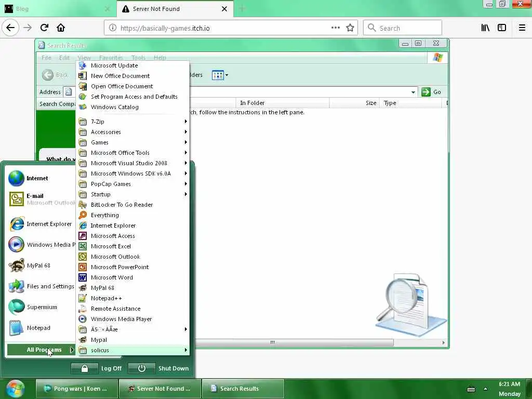Image resolution: width=532 pixels, height=399 pixels.
Task: Launch Microsoft Outlook from programs list
Action: tap(132, 257)
